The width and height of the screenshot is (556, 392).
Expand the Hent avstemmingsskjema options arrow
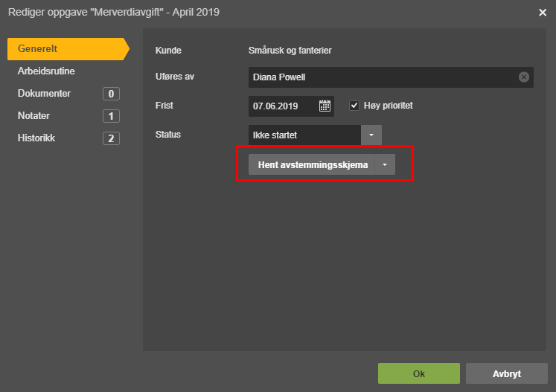(385, 164)
